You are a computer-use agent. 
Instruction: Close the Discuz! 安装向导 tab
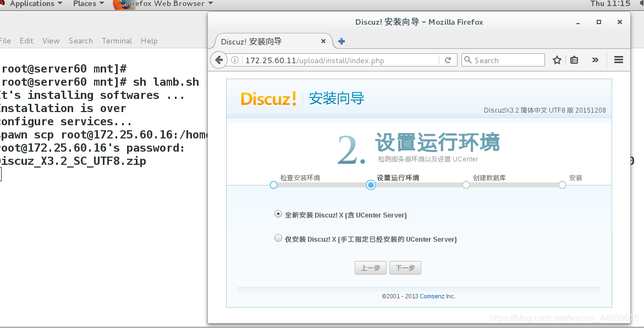(x=323, y=41)
